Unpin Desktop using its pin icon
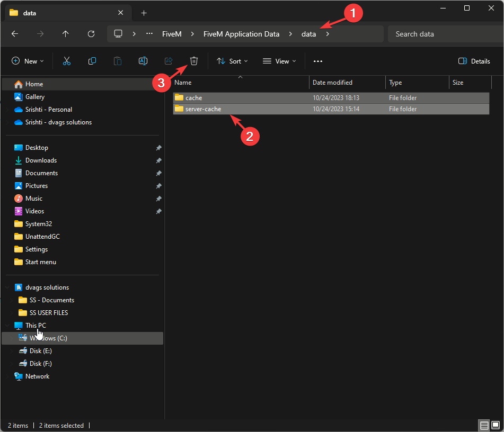The image size is (504, 432). coord(159,148)
